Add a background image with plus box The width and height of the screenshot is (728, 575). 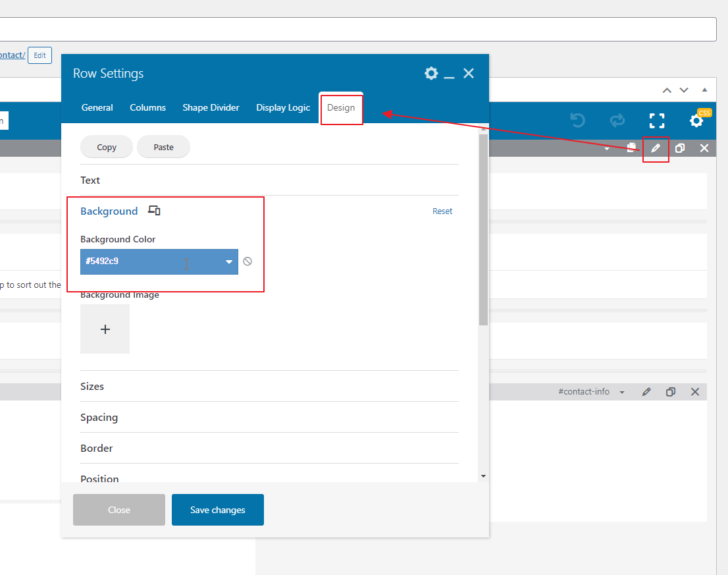click(x=105, y=329)
